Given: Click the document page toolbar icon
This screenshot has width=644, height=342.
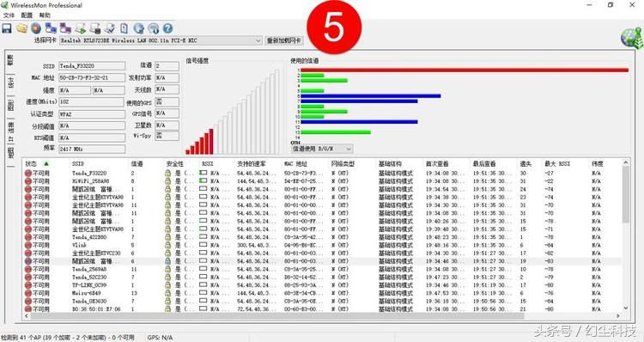Looking at the screenshot, I should pyautogui.click(x=124, y=28).
